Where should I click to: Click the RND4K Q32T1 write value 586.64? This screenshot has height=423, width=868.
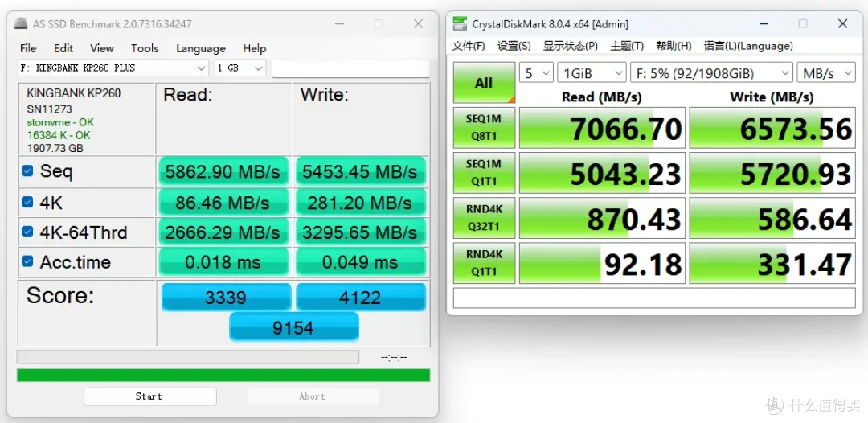[x=772, y=218]
